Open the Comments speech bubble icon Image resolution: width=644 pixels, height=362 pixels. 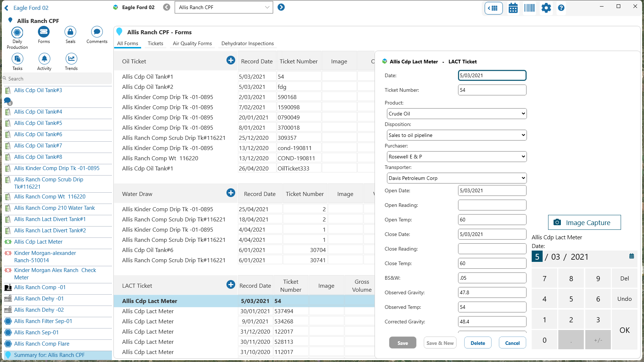click(97, 32)
